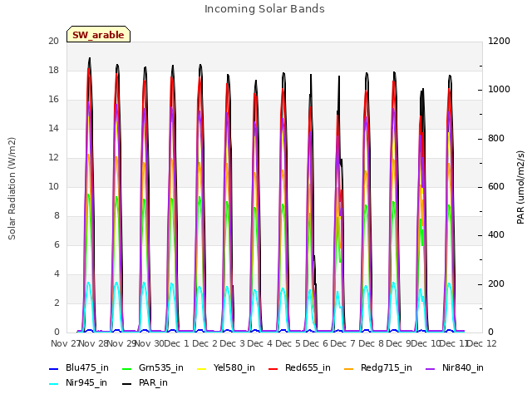The image size is (532, 399).
Task: Click the 1000 value on right axis
Action: (x=499, y=90)
